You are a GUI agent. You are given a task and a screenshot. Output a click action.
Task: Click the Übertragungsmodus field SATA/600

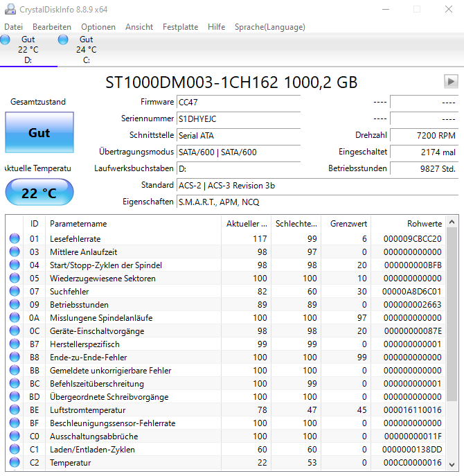(x=238, y=152)
